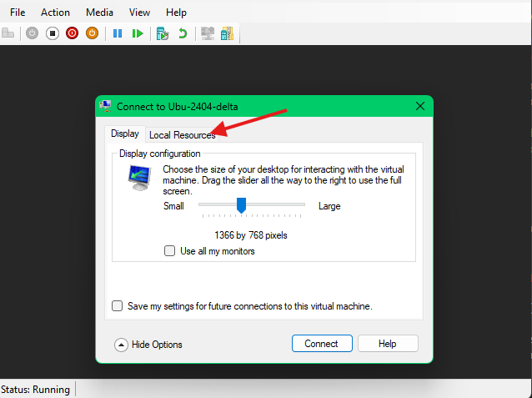532x398 pixels.
Task: Enable the Use all my monitors checkbox
Action: point(170,251)
